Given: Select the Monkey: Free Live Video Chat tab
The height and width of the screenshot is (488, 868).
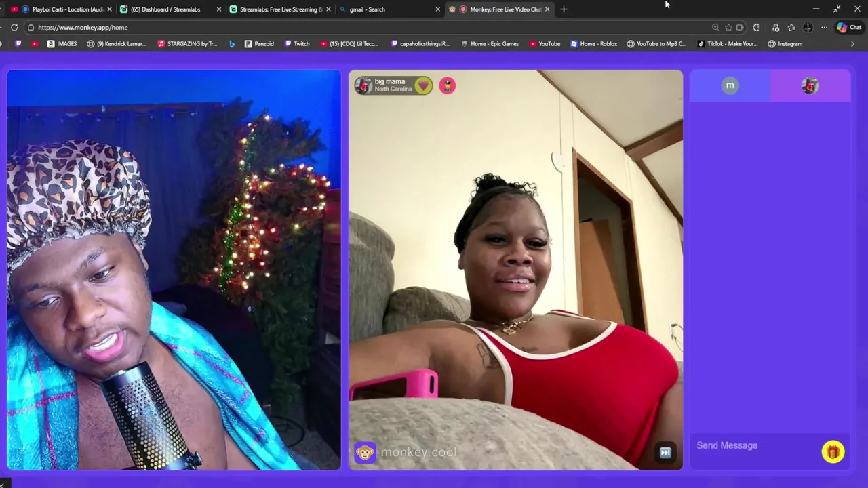Looking at the screenshot, I should click(x=499, y=9).
